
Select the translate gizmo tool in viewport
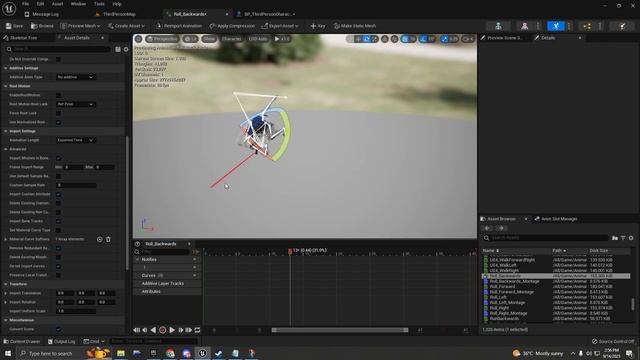358,39
